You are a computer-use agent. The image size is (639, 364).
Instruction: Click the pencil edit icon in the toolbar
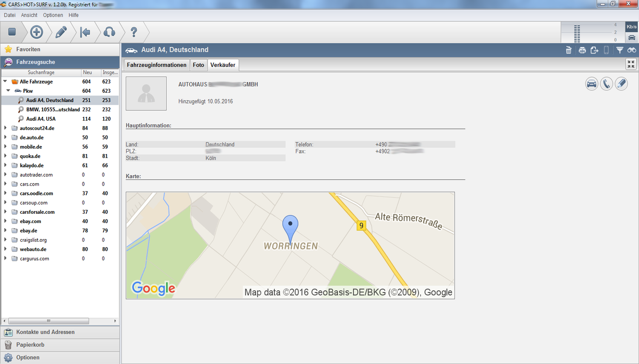click(61, 32)
